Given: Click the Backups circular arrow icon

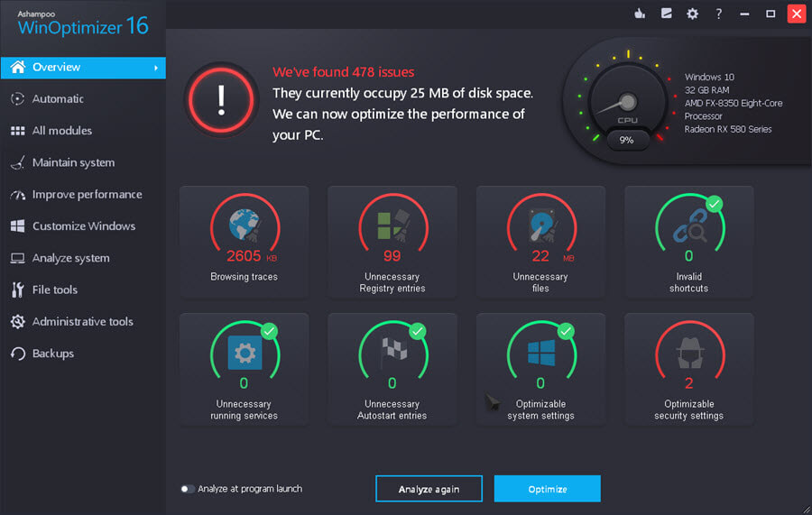Looking at the screenshot, I should coord(18,354).
